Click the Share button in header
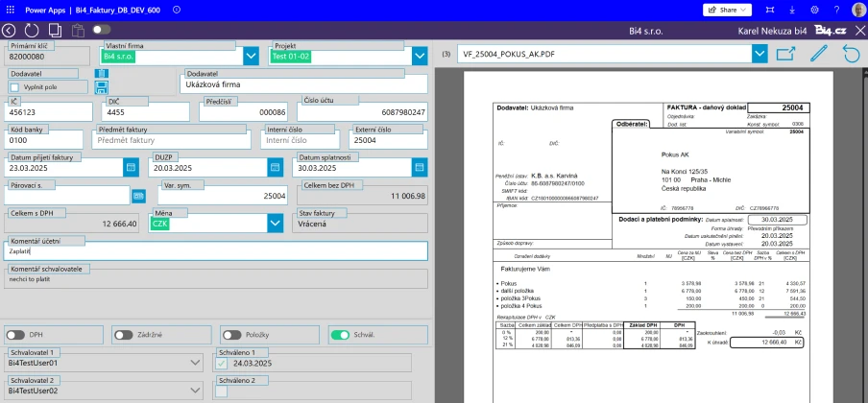Viewport: 868px width, 403px height. coord(728,10)
